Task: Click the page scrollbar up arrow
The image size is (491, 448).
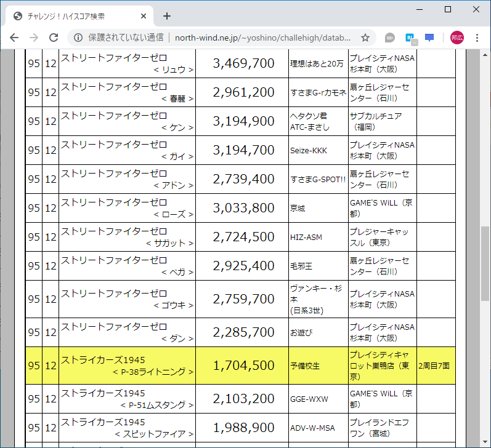Action: (x=485, y=55)
